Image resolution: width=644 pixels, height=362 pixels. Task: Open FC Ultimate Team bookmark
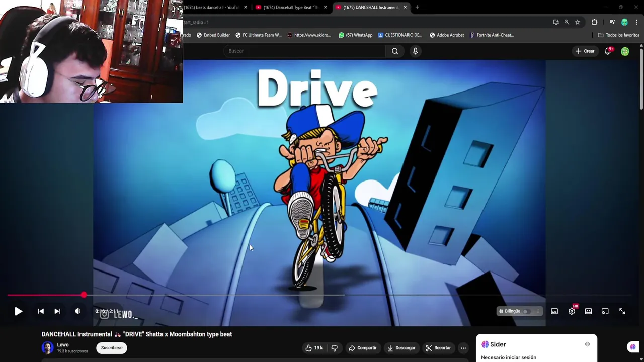[259, 35]
